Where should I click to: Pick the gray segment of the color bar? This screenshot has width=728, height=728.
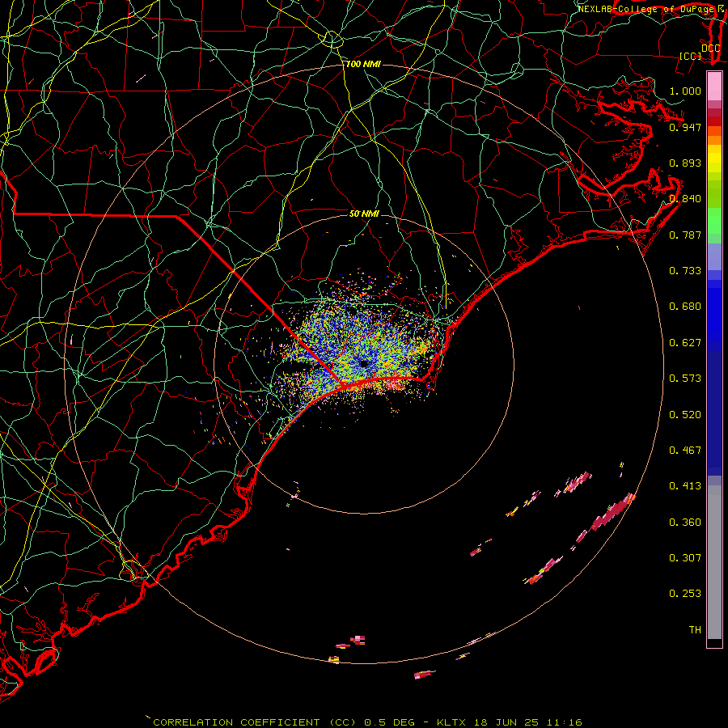coord(714,562)
